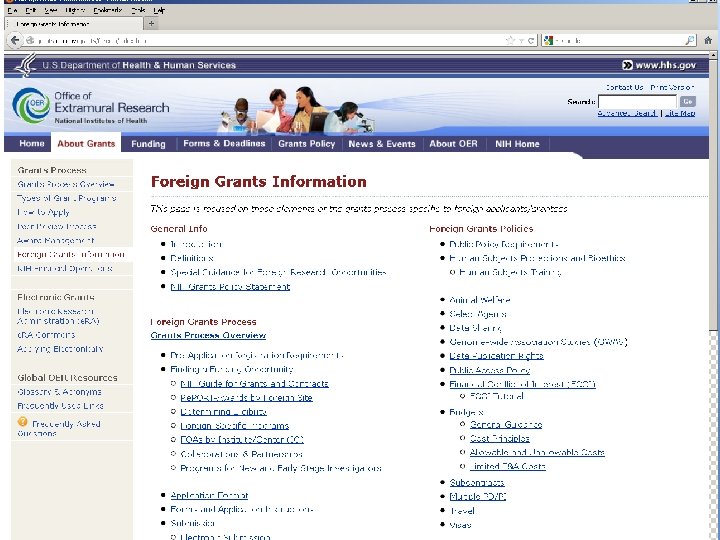Click the browser search box
This screenshot has width=720, height=540.
619,40
